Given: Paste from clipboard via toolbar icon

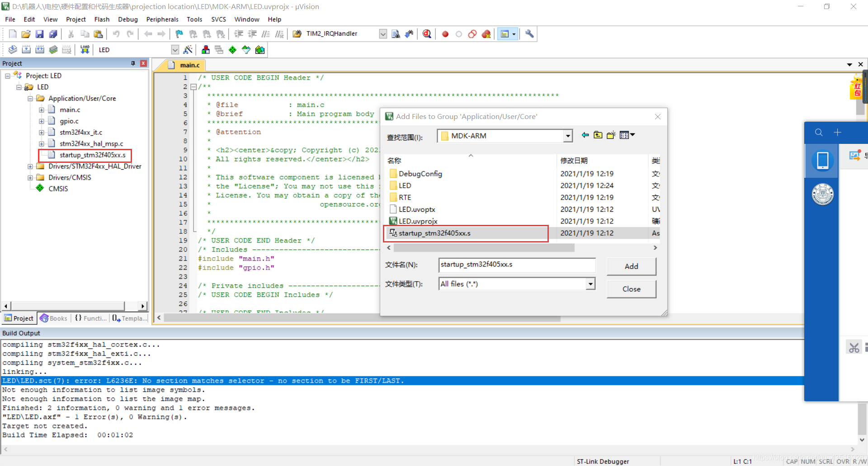Looking at the screenshot, I should [x=98, y=34].
